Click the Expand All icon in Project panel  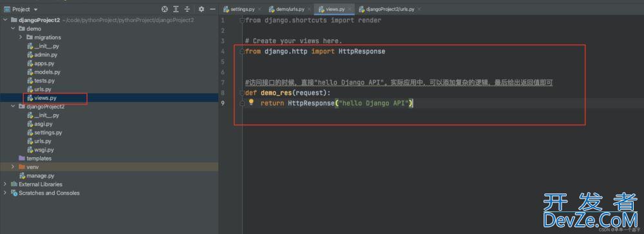[x=176, y=9]
